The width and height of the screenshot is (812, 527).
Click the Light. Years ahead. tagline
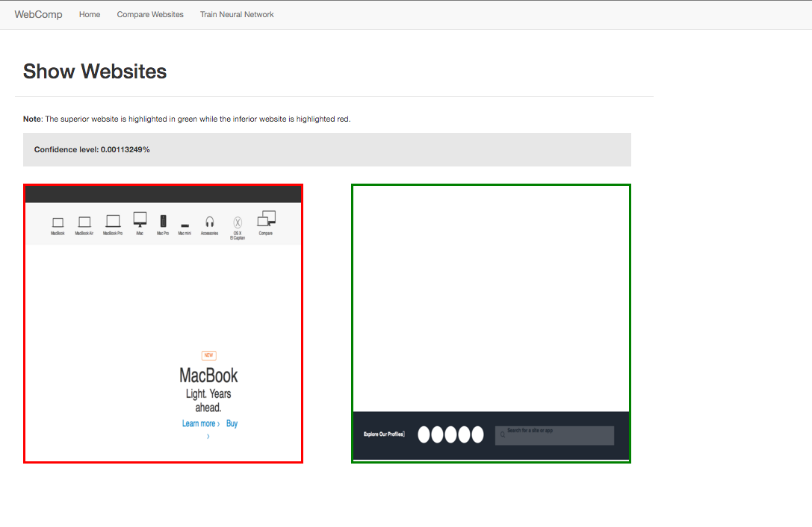tap(208, 401)
